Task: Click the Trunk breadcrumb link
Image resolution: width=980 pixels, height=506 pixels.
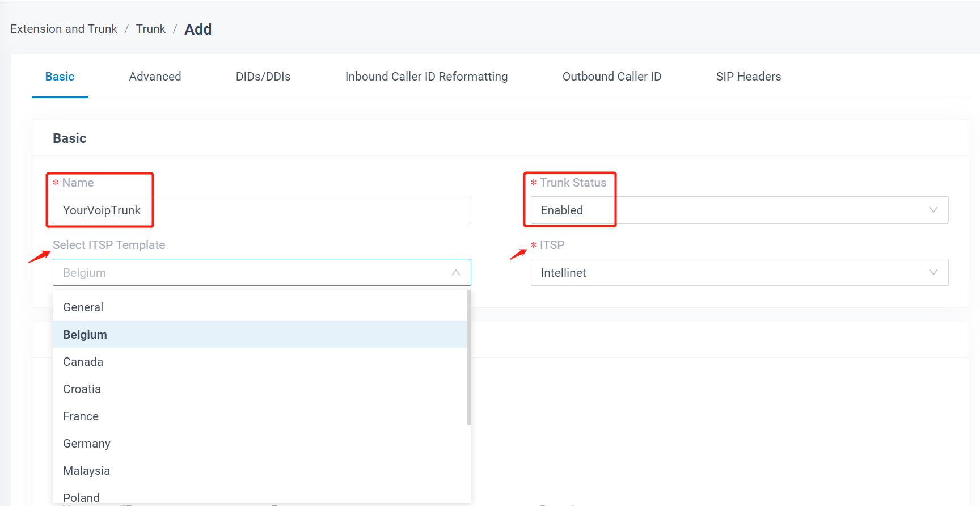Action: tap(151, 29)
